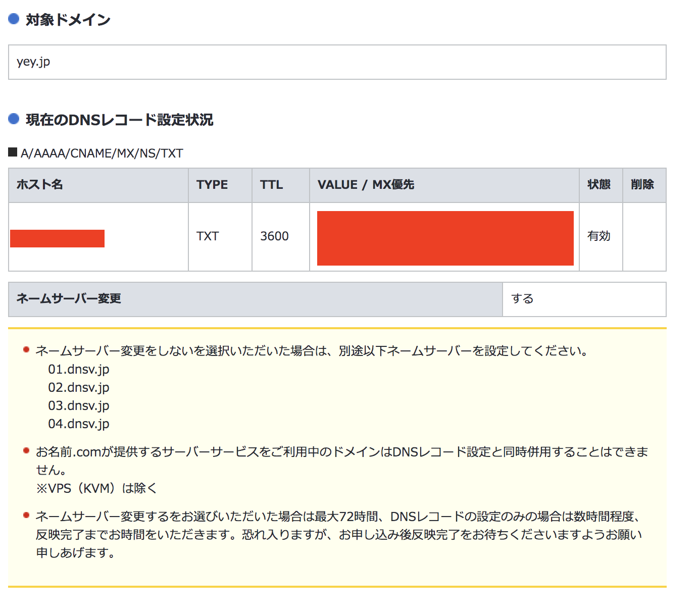Click the red bullet before お名前.com notice
699x616 pixels.
(26, 451)
